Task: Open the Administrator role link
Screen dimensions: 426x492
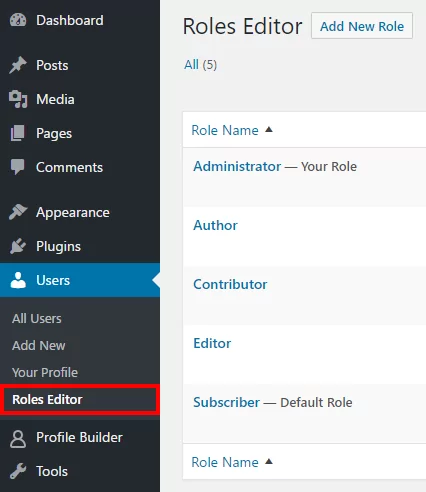Action: click(237, 166)
